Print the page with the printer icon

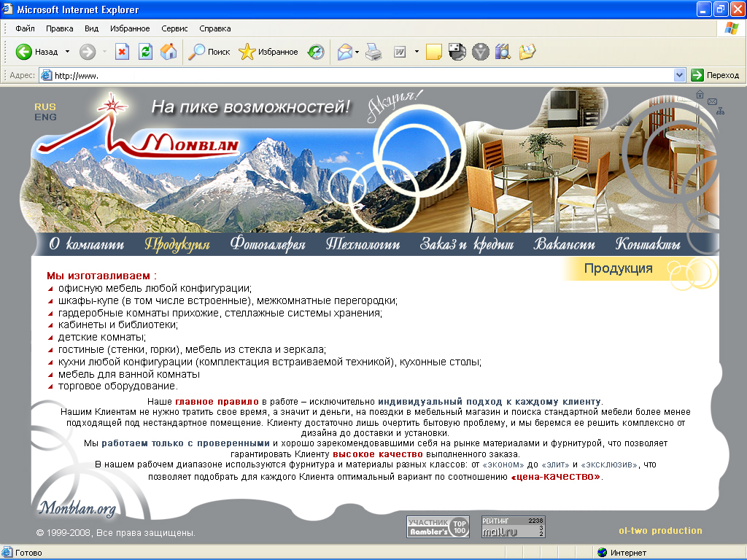374,52
